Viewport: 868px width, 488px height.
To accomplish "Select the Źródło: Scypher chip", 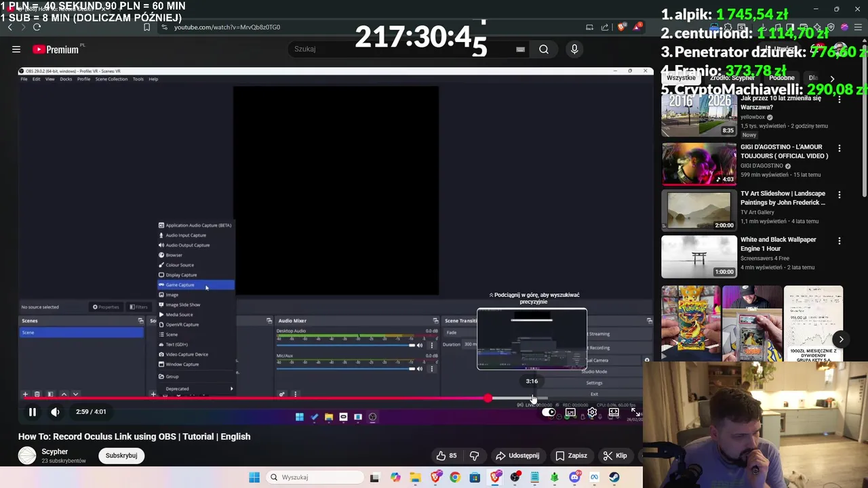I will tap(732, 78).
